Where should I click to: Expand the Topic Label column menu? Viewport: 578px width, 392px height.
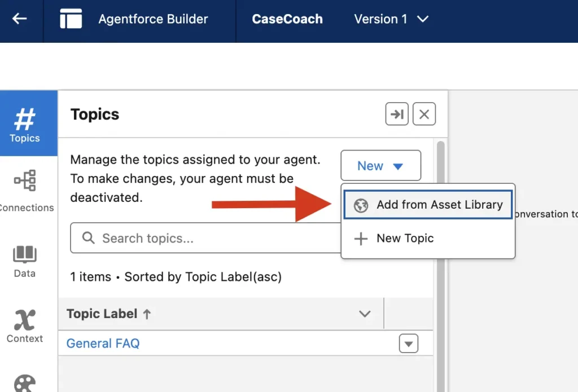click(x=365, y=314)
